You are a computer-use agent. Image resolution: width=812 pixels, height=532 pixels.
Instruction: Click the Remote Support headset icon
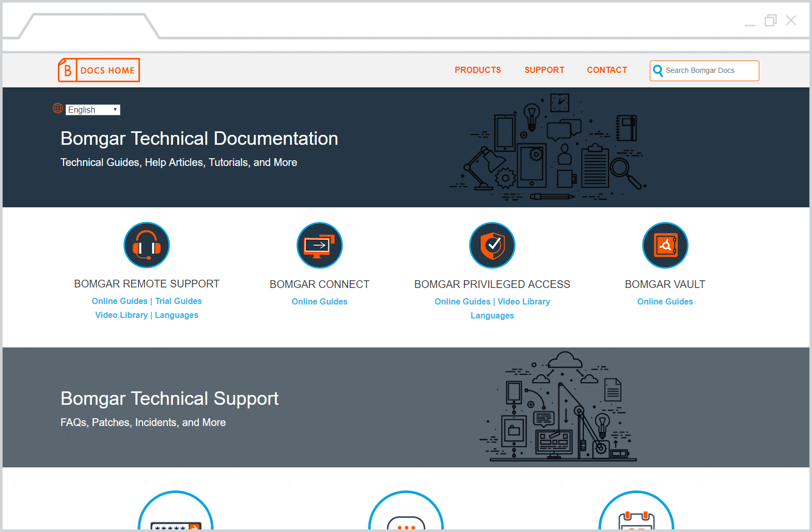coord(147,245)
